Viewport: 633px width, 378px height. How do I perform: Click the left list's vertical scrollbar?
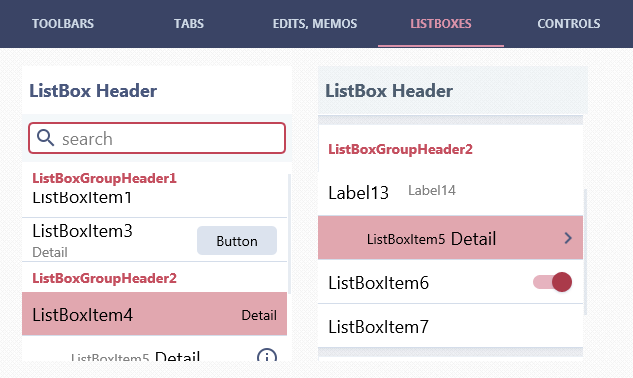[x=289, y=233]
